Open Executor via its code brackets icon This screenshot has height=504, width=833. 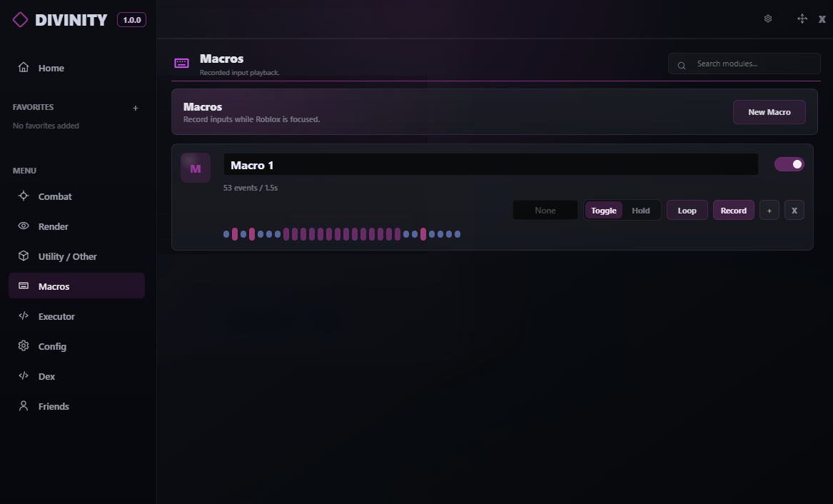24,316
